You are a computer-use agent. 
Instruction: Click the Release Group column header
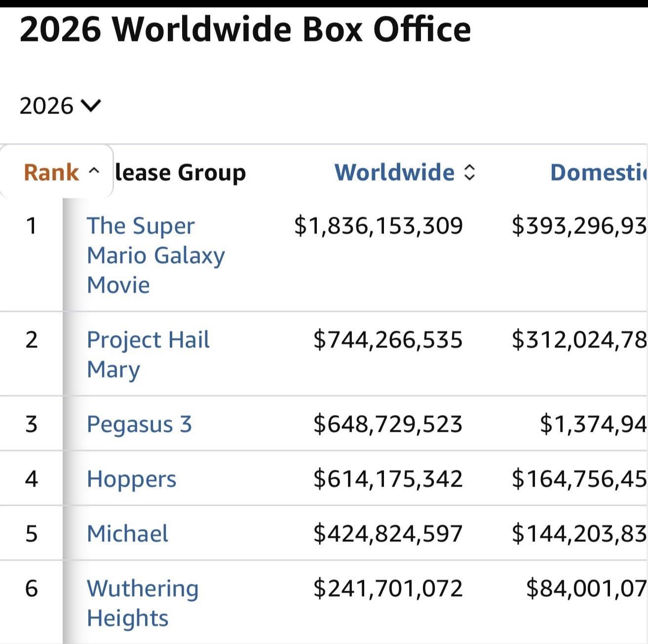click(x=180, y=172)
